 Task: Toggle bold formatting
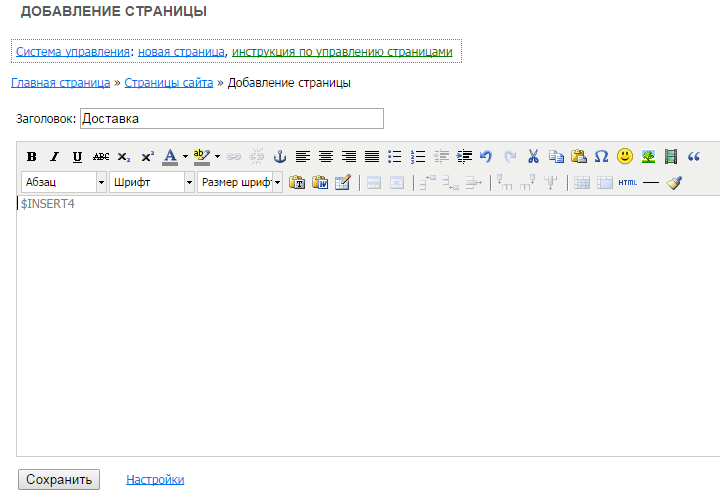point(31,157)
